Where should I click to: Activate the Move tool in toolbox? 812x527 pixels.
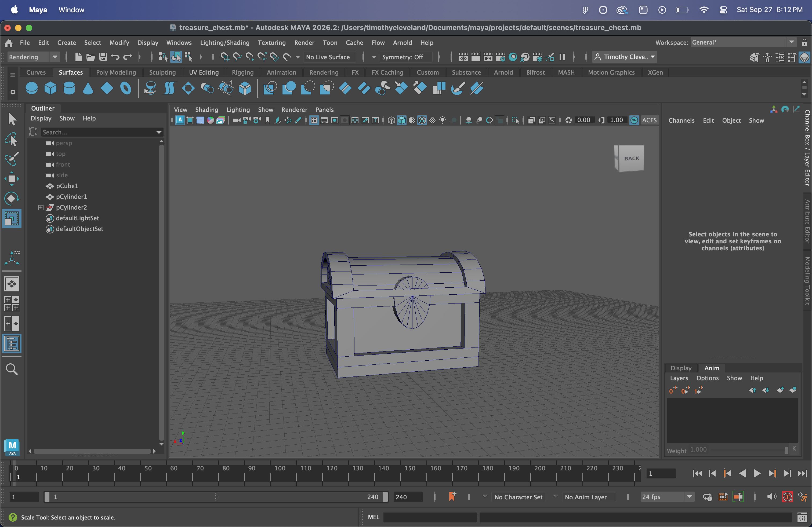tap(12, 179)
